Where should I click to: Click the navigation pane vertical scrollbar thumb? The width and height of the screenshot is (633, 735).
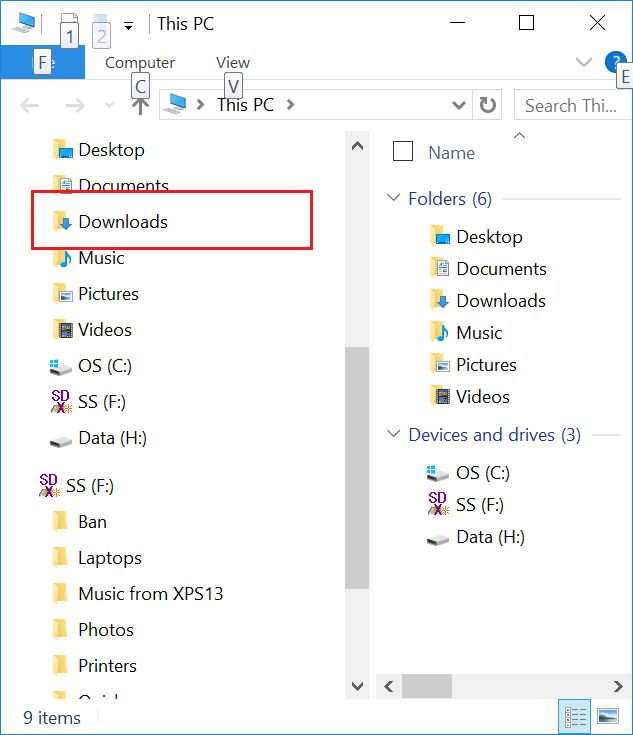click(357, 468)
